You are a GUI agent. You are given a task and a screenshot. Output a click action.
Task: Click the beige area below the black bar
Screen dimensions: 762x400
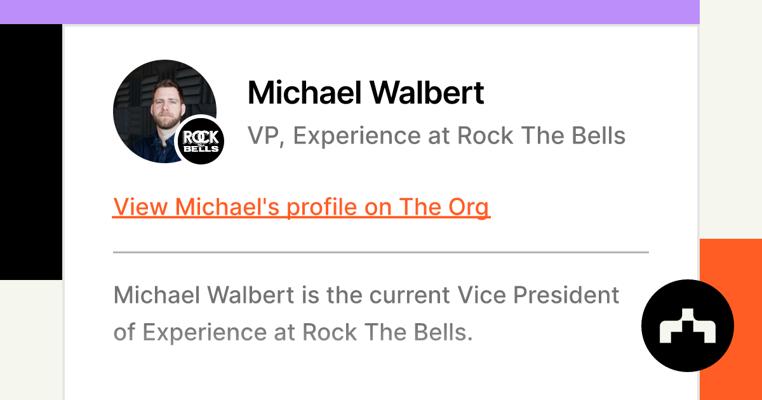[30, 340]
